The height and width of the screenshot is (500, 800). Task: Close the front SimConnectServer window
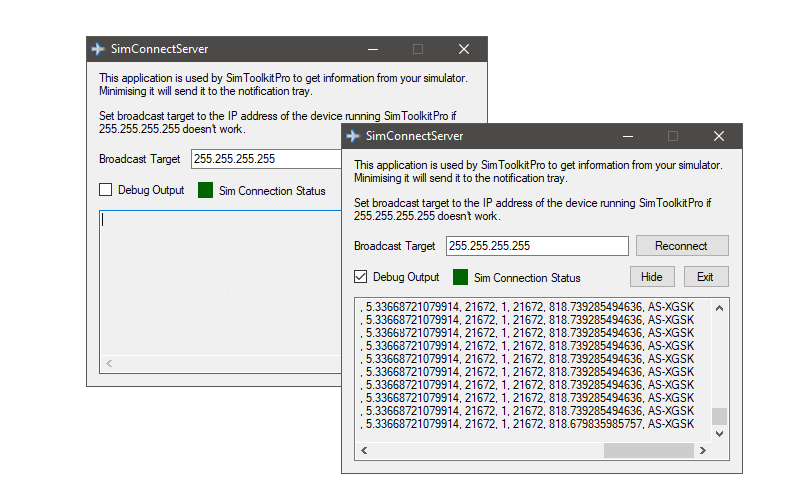tap(719, 136)
